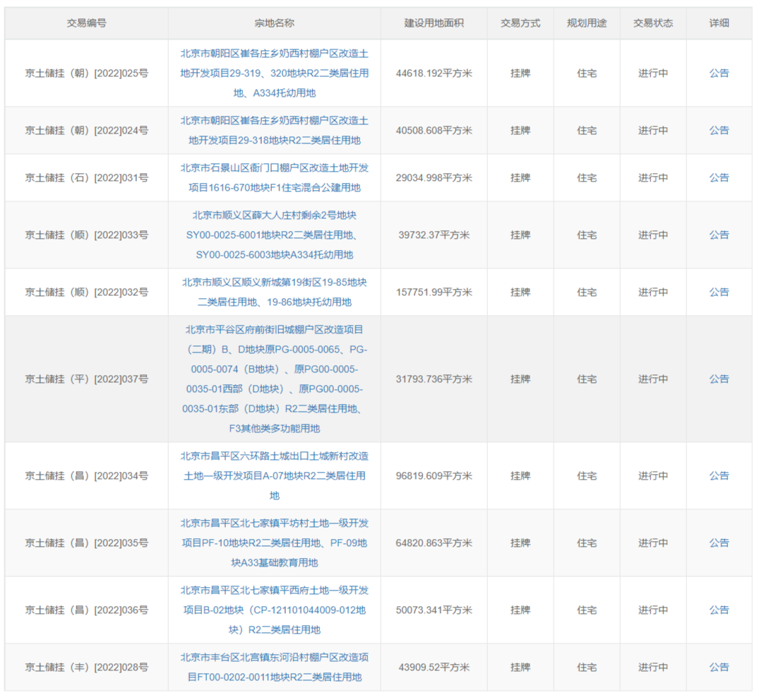The height and width of the screenshot is (700, 759).
Task: Open the 顺义区薛大人庄村 parcel link
Action: [x=274, y=235]
